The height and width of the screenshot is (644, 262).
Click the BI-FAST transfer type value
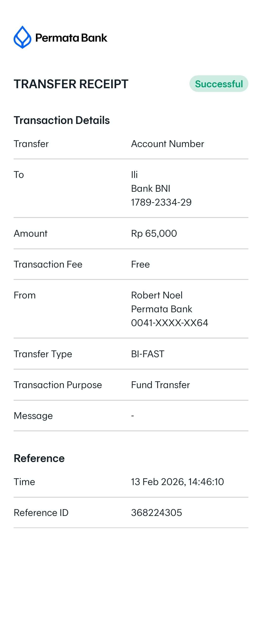tap(148, 354)
